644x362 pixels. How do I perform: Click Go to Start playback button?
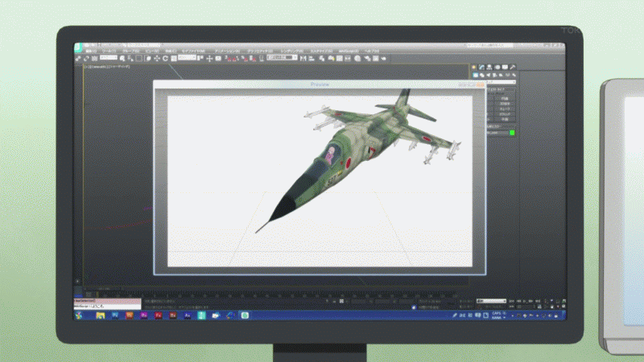click(x=512, y=301)
